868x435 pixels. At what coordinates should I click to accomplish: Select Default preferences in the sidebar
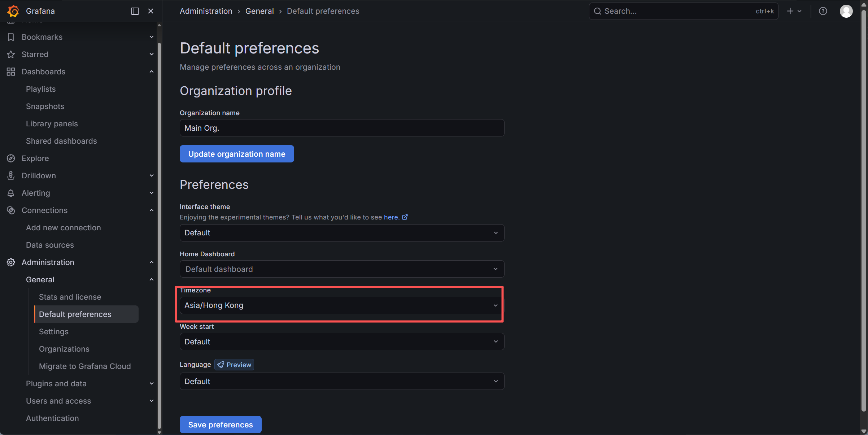pos(87,314)
